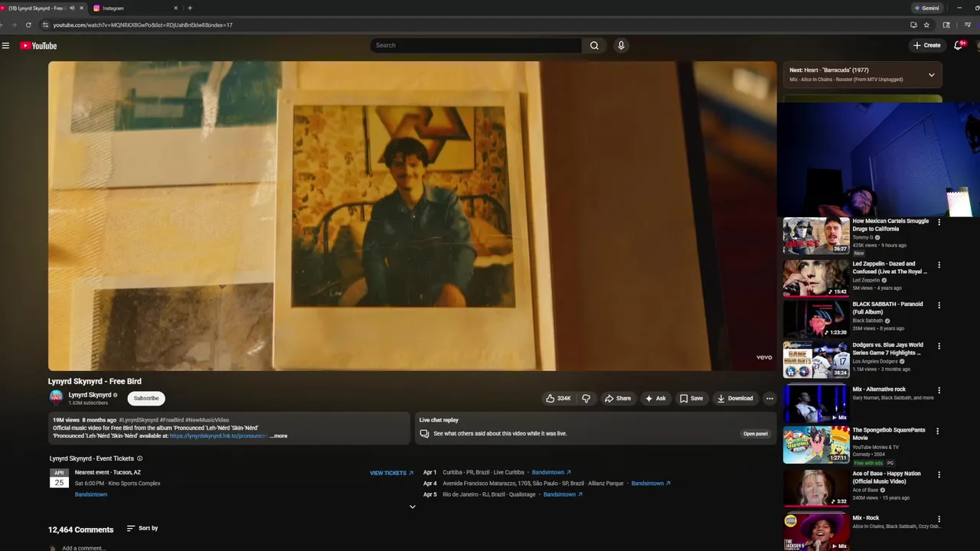
Task: Open The SpongeBob SquarePants Movie thumbnail
Action: pos(816,445)
